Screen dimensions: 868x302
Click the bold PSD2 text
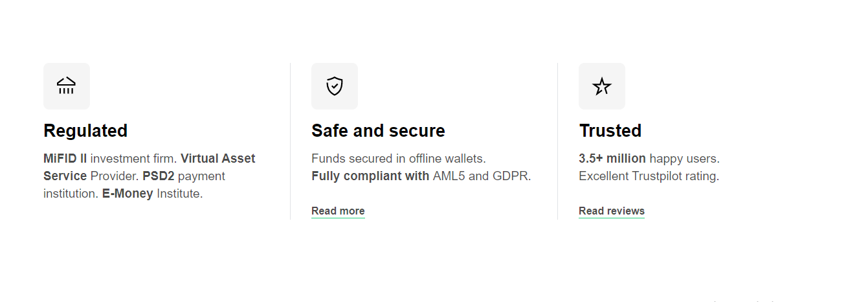click(x=159, y=176)
